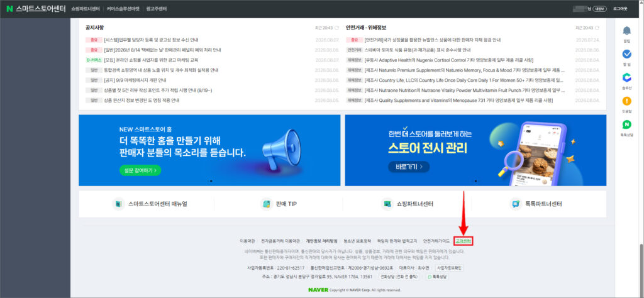Open the 톡톡상담 sidebar icon

click(x=627, y=124)
